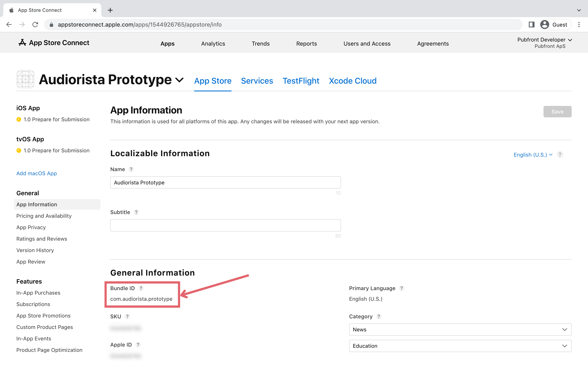
Task: Open Product Page Optimization
Action: [49, 350]
